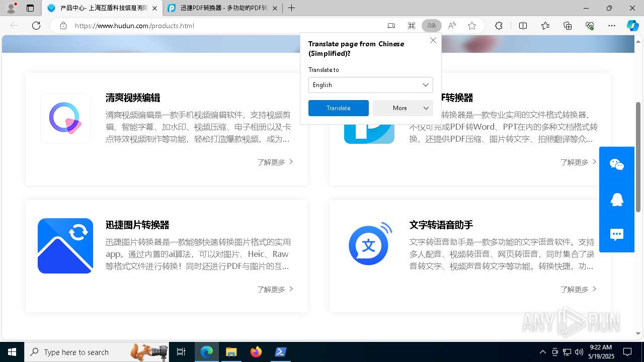Open a new browser tab
This screenshot has width=644, height=362.
click(292, 8)
